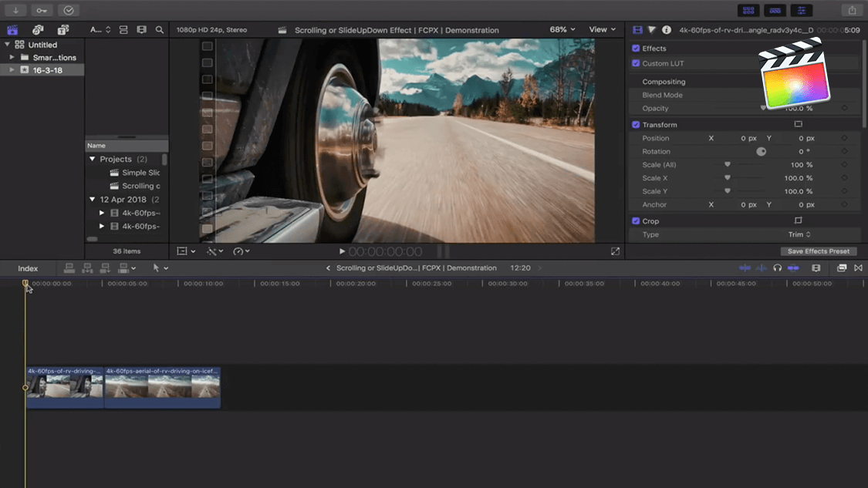Open the Color inspector triangle icon
The image size is (868, 488).
652,30
